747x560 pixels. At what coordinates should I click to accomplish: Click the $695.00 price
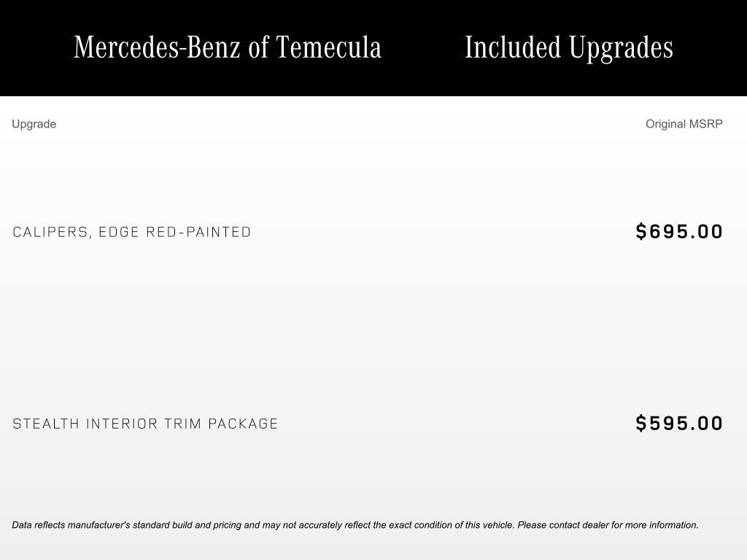(x=679, y=232)
